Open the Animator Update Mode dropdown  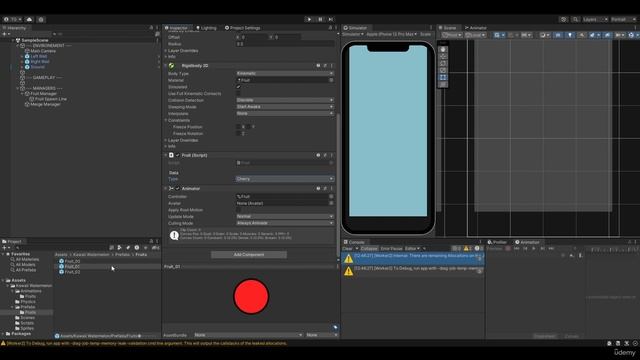(284, 216)
